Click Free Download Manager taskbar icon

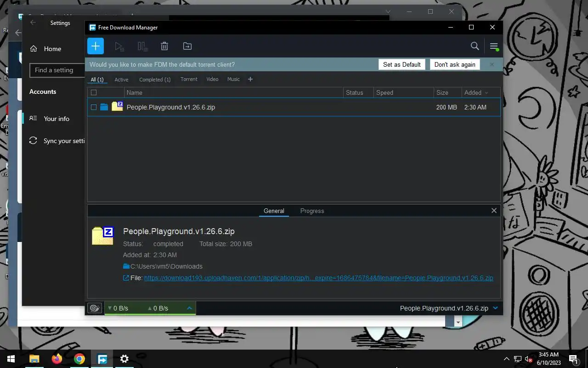[x=102, y=359]
